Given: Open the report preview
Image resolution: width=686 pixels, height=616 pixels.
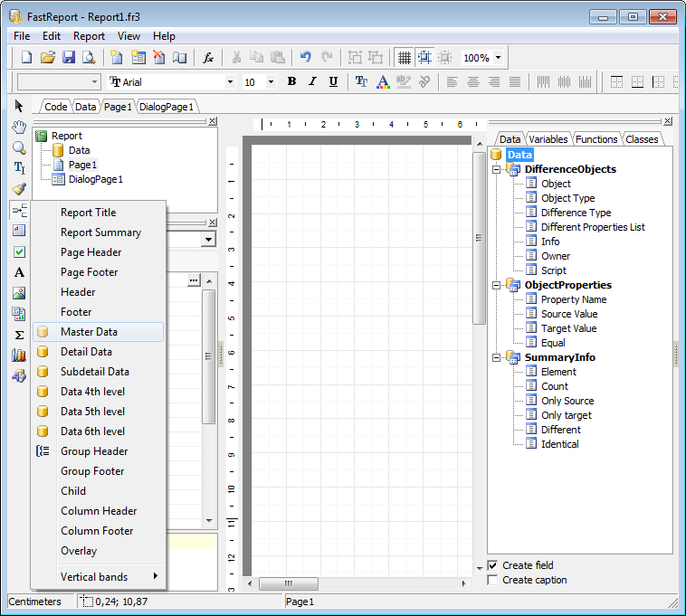Looking at the screenshot, I should (90, 57).
